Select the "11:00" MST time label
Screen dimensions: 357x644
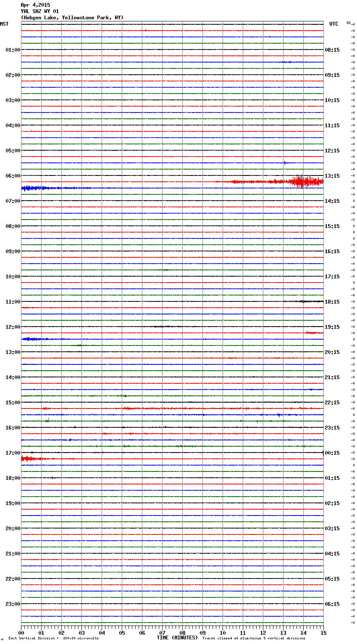tap(13, 302)
